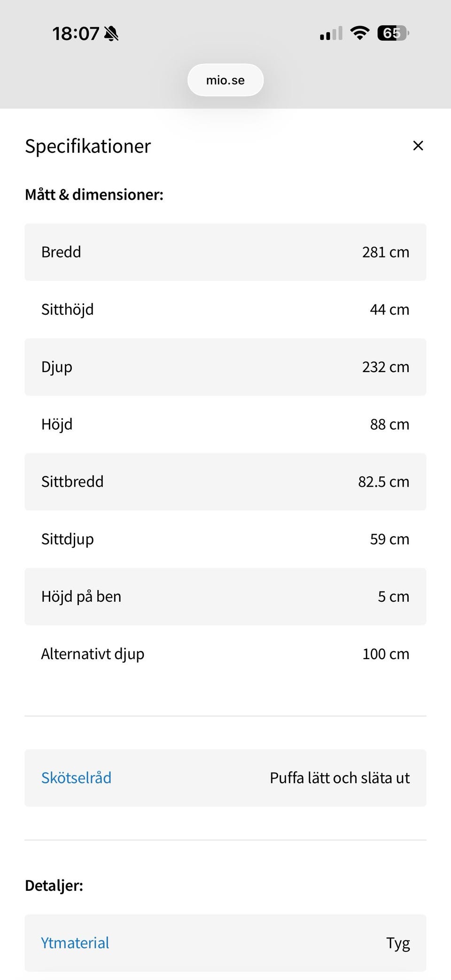The image size is (451, 980).
Task: Open the Skötselråd link
Action: click(x=76, y=778)
